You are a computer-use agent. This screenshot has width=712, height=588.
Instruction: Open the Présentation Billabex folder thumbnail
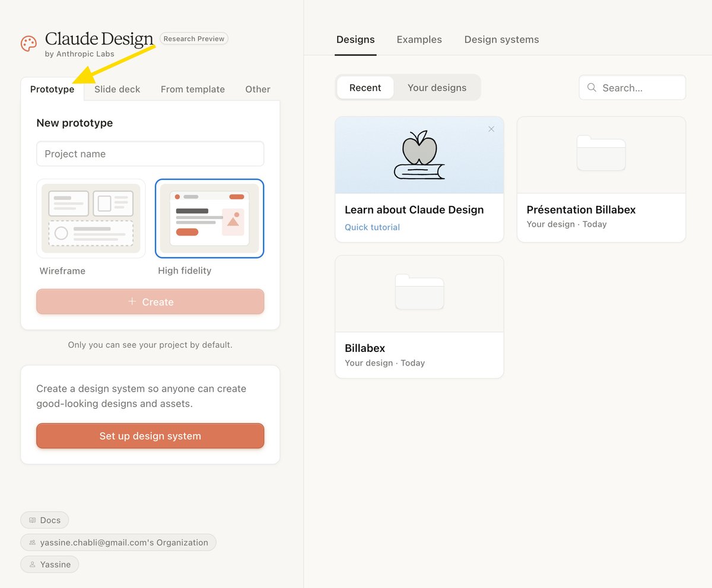point(601,155)
